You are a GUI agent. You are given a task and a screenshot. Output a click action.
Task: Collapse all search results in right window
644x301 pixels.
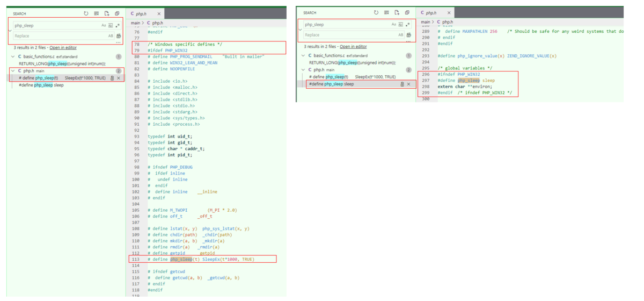coord(407,12)
